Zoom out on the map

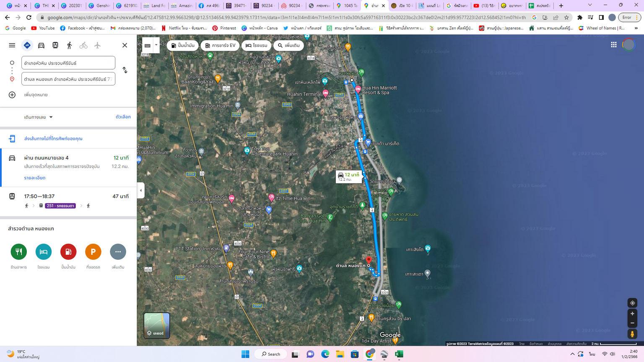point(632,323)
